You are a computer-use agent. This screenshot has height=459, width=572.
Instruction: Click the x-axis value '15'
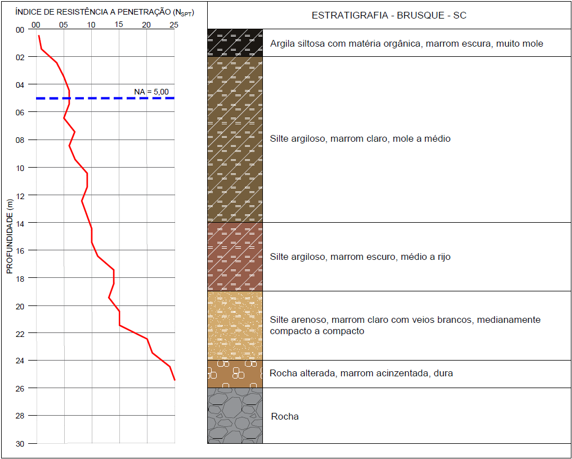(119, 25)
